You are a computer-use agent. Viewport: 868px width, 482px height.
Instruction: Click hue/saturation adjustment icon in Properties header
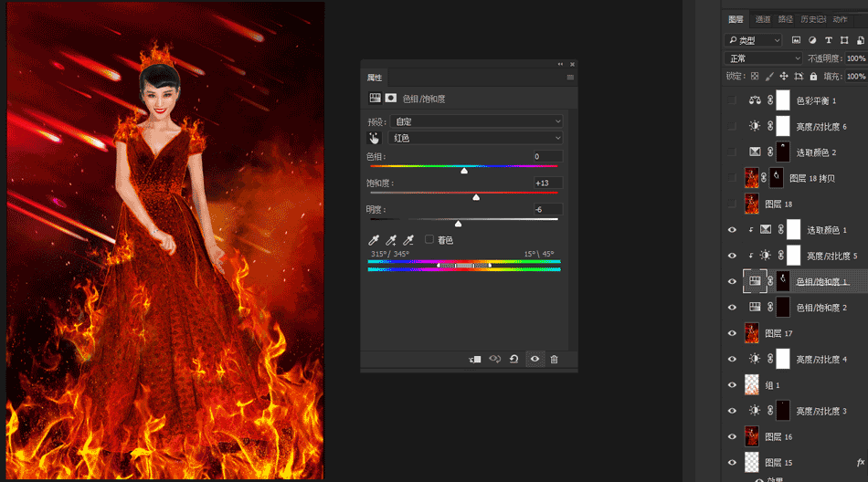(375, 98)
